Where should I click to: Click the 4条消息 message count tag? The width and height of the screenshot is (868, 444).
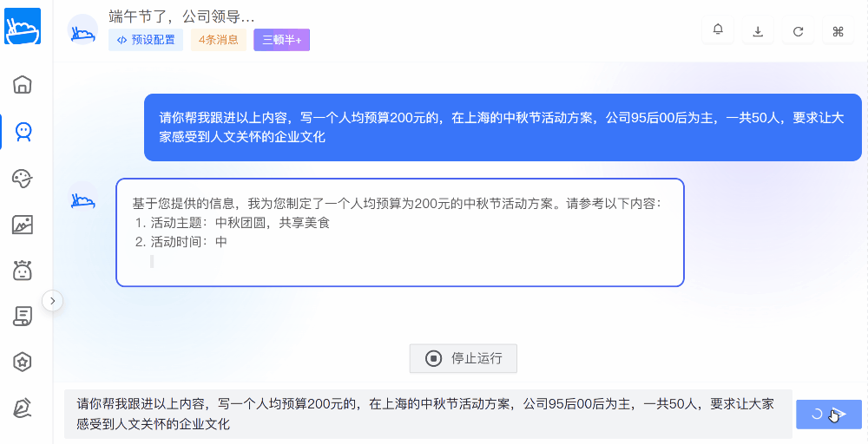click(x=219, y=40)
